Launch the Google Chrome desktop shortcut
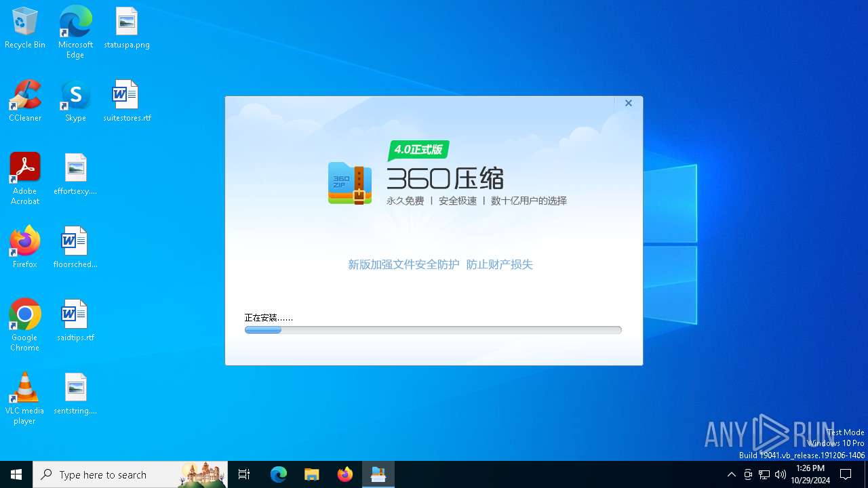 coord(25,325)
